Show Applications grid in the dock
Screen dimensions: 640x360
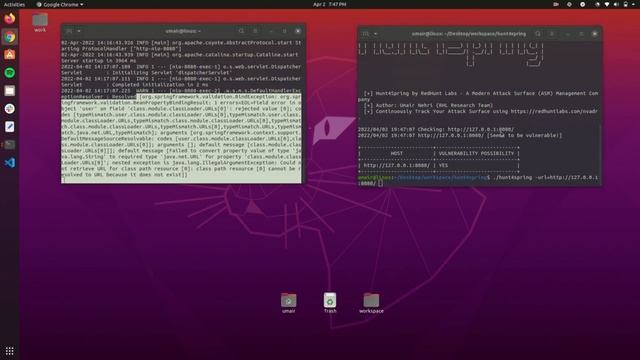pos(10,351)
